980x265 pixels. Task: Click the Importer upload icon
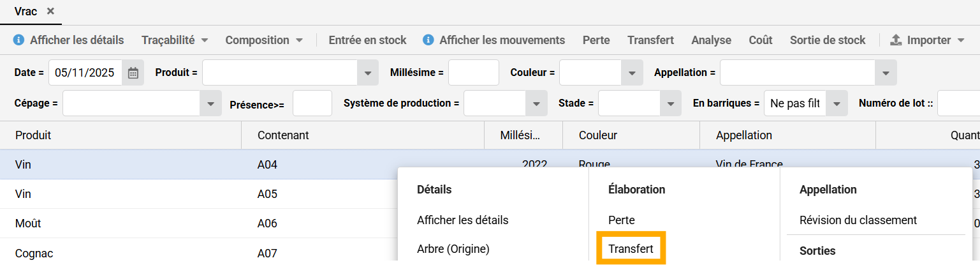tap(896, 40)
